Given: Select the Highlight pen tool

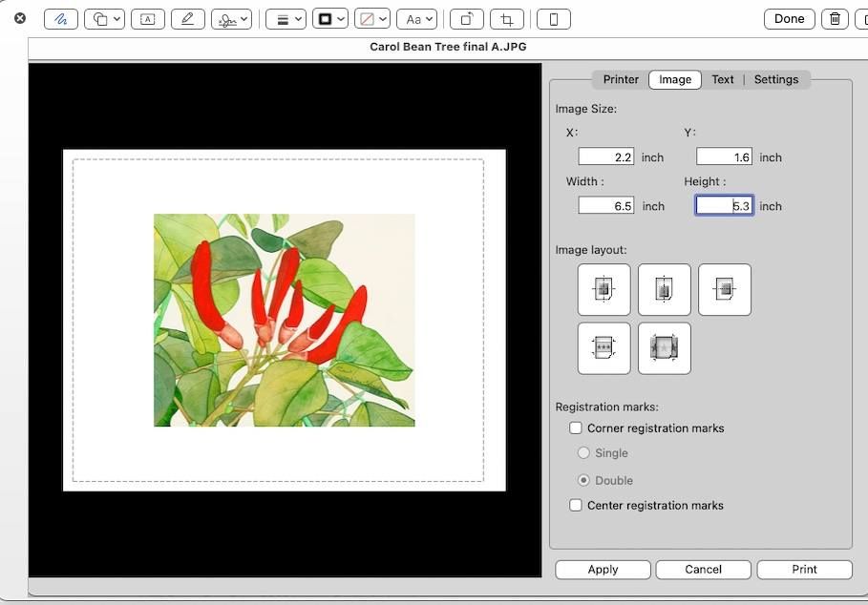Looking at the screenshot, I should pos(188,19).
